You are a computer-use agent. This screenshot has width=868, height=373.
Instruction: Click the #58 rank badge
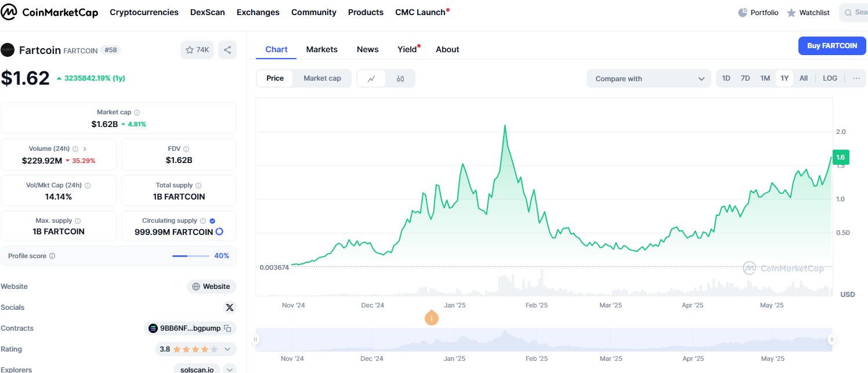click(110, 50)
